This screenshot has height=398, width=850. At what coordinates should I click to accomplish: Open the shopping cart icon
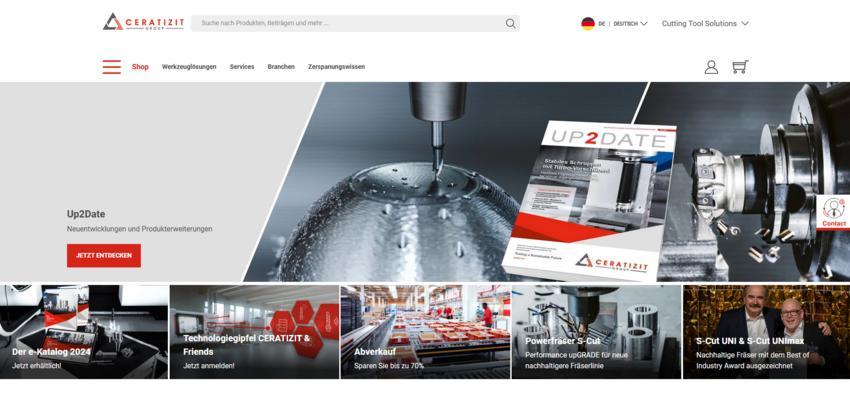[x=740, y=67]
